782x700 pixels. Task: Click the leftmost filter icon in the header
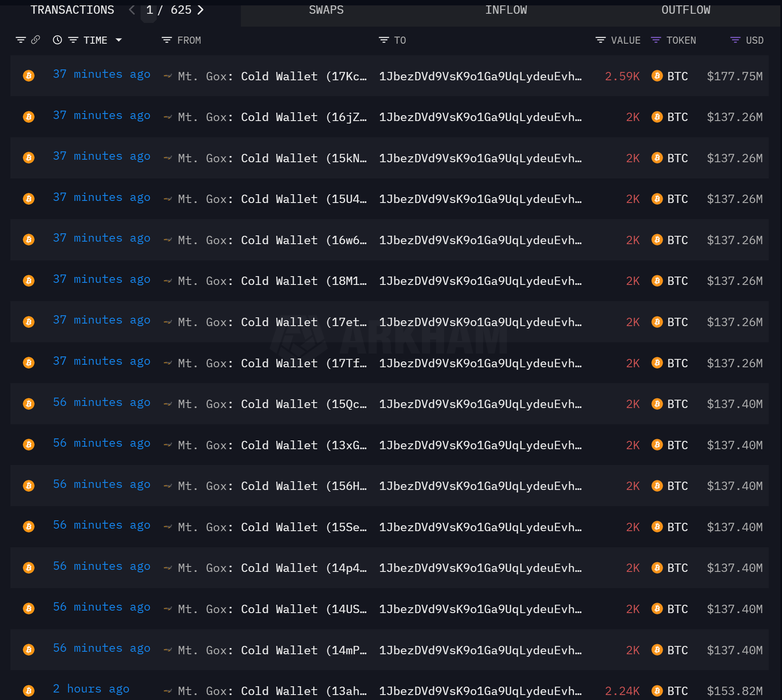click(21, 40)
